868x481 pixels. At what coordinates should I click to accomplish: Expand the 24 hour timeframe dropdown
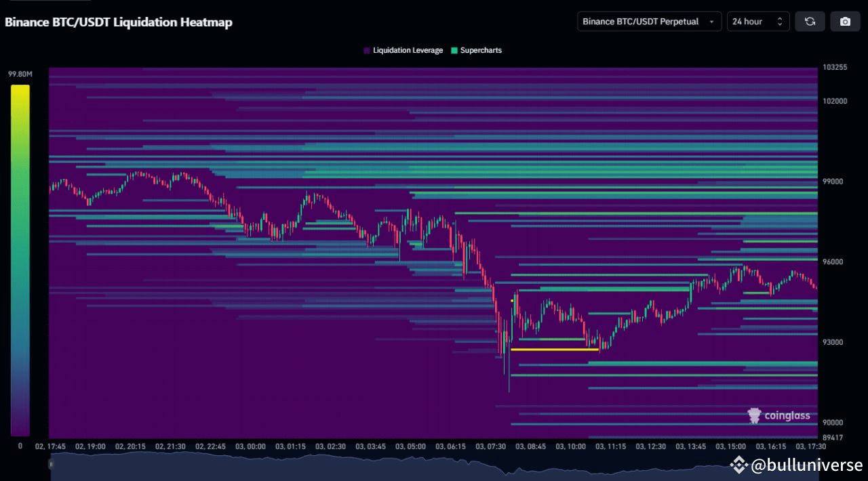[757, 21]
